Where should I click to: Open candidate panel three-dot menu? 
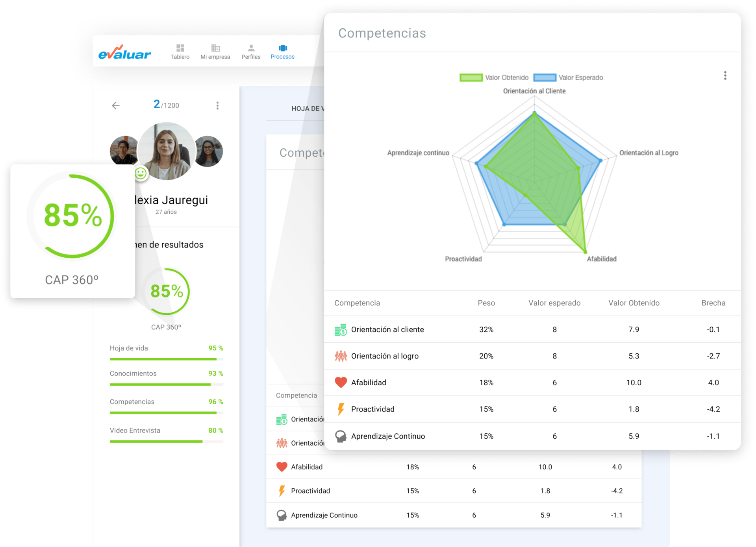(x=217, y=105)
